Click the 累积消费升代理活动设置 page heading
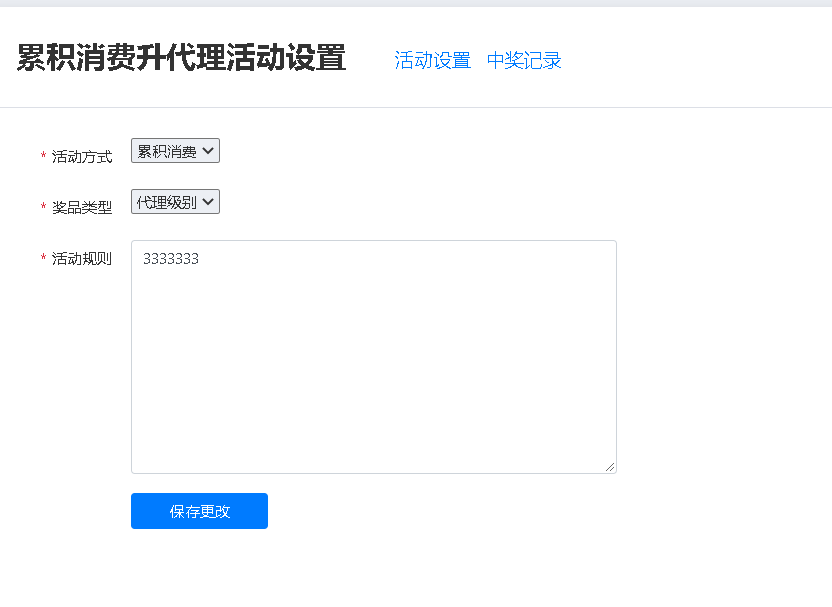Viewport: 832px width, 607px height. point(181,57)
